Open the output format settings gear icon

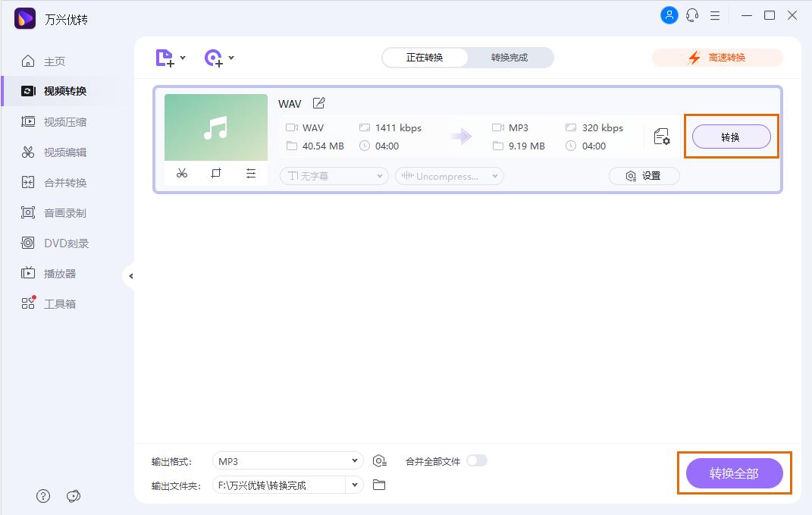(379, 460)
